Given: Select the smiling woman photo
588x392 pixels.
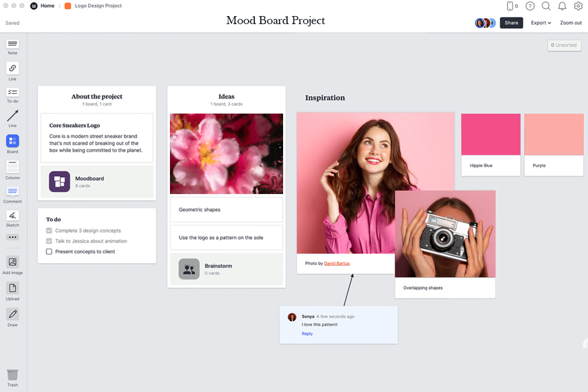Looking at the screenshot, I should tap(376, 183).
